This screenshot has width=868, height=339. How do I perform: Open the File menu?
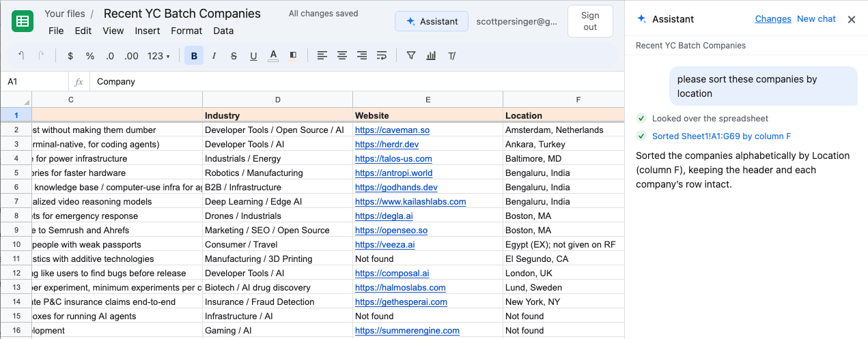point(56,31)
